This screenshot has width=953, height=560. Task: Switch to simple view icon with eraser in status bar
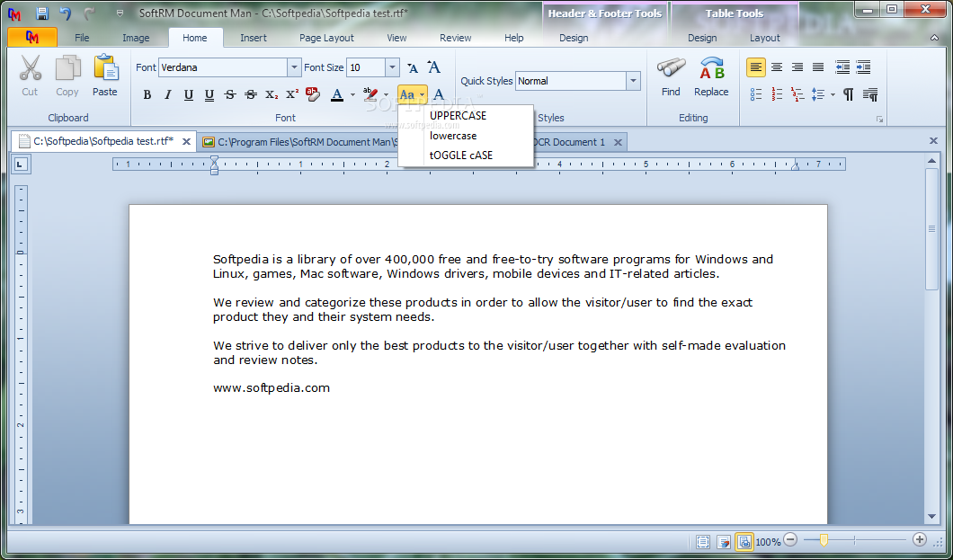coord(724,541)
